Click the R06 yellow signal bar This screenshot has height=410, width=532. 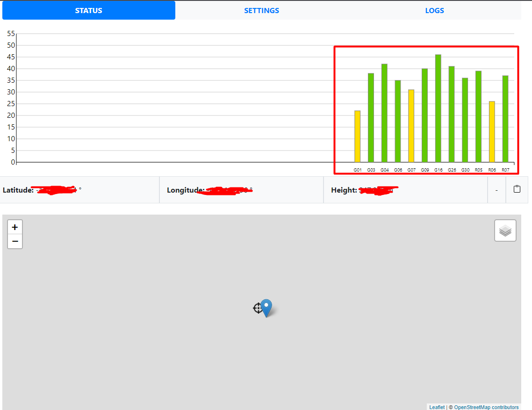pyautogui.click(x=492, y=132)
